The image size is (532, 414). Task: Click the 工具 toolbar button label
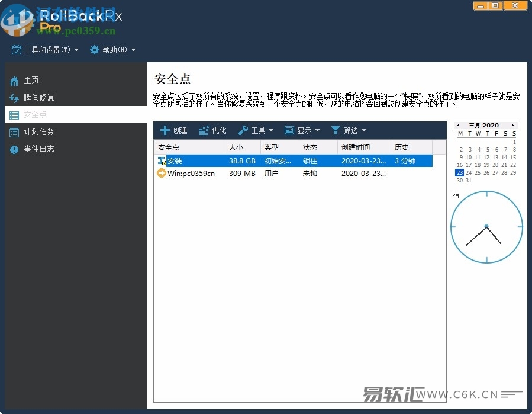tap(258, 130)
